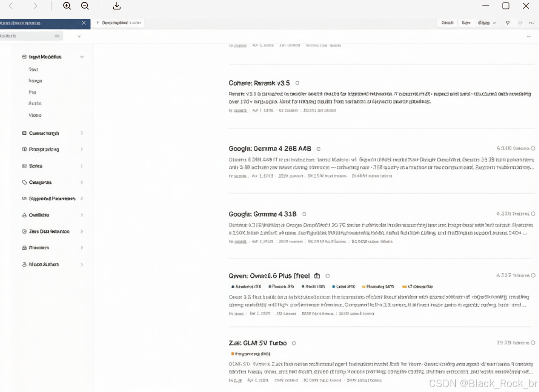Click the orange-dot tag under GLM 5V Turbo
This screenshot has height=392, width=539.
tap(251, 354)
